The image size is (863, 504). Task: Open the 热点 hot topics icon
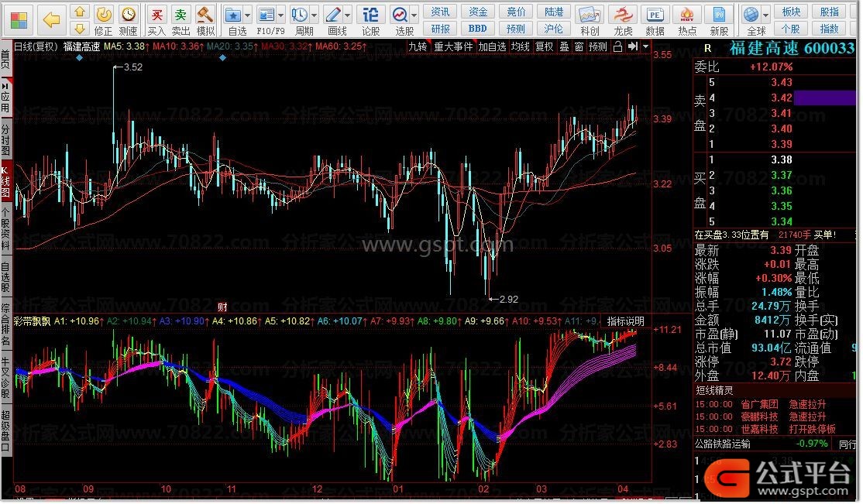(x=687, y=20)
